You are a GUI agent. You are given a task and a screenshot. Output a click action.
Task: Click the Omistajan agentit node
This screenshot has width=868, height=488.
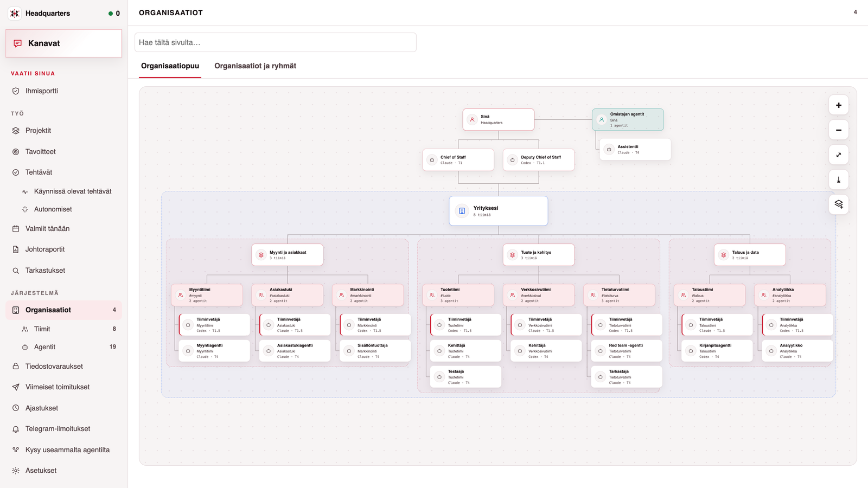(x=628, y=120)
